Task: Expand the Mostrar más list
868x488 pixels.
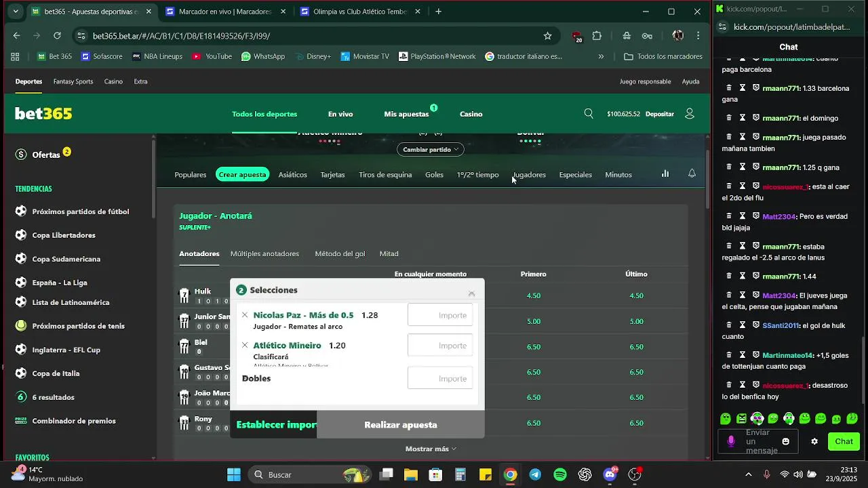Action: pos(431,449)
